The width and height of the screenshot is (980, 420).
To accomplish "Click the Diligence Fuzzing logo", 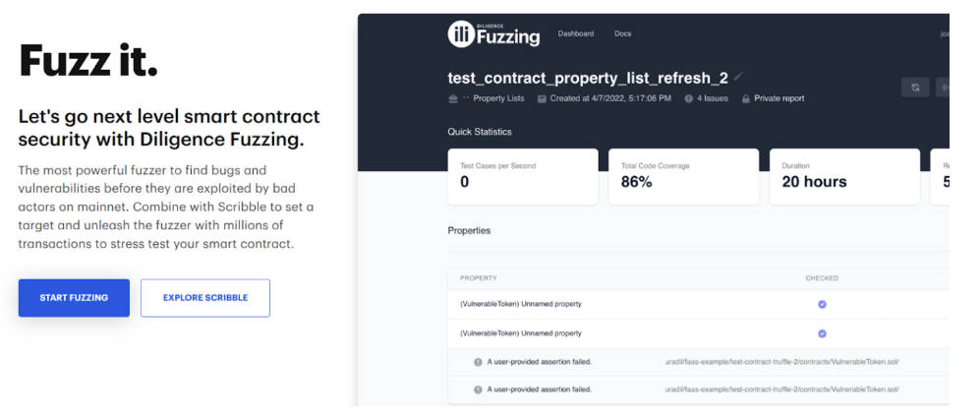I will click(x=493, y=34).
